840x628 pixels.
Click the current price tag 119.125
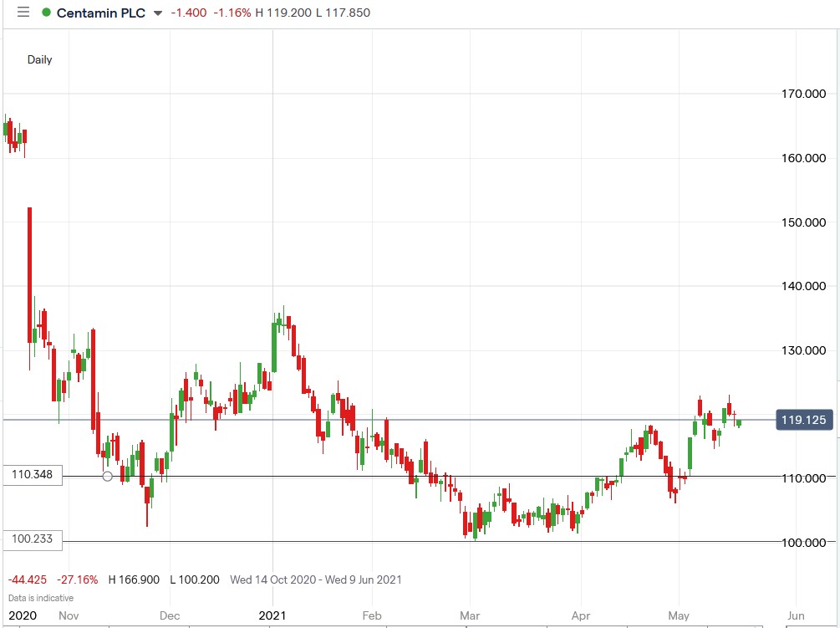(x=803, y=421)
